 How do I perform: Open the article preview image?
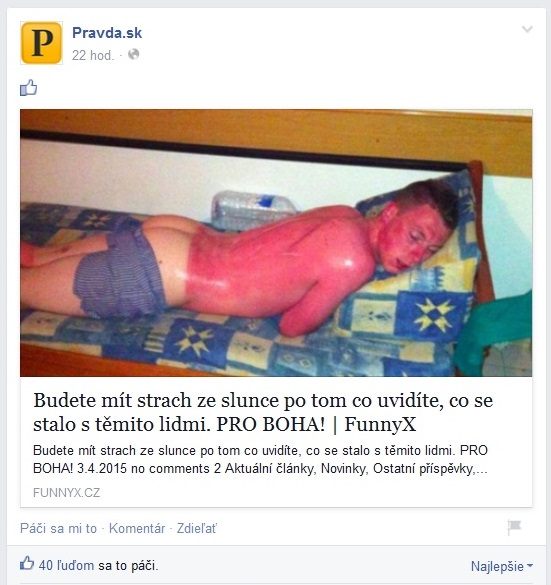tap(276, 243)
